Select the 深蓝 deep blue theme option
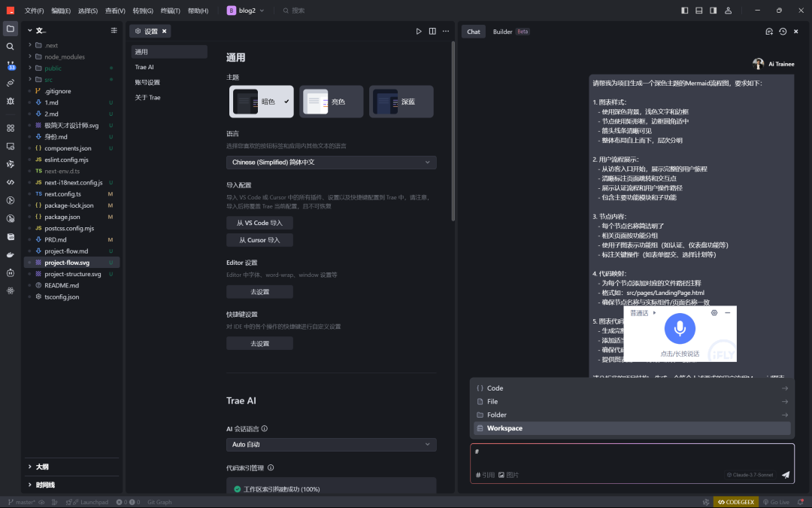Screen dimensions: 812x508 (x=401, y=102)
